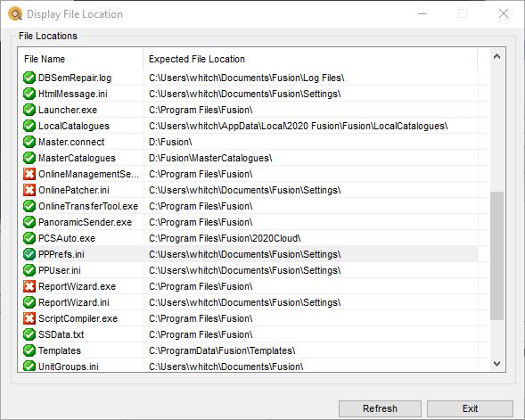Select the ReportWizard.ini file name
The width and height of the screenshot is (525, 420).
74,303
